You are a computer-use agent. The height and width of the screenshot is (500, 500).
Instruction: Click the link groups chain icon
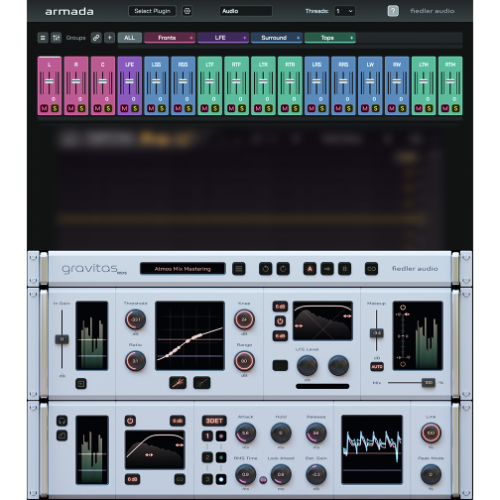96,38
